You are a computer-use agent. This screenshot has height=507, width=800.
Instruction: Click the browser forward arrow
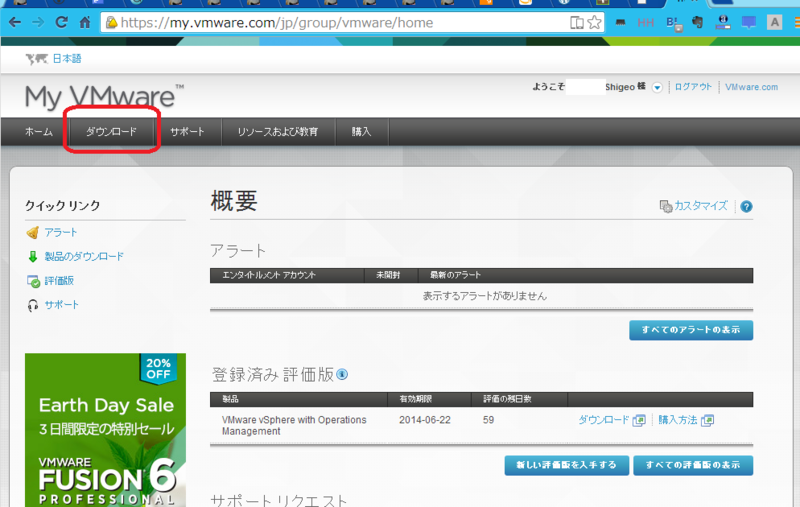pos(38,22)
